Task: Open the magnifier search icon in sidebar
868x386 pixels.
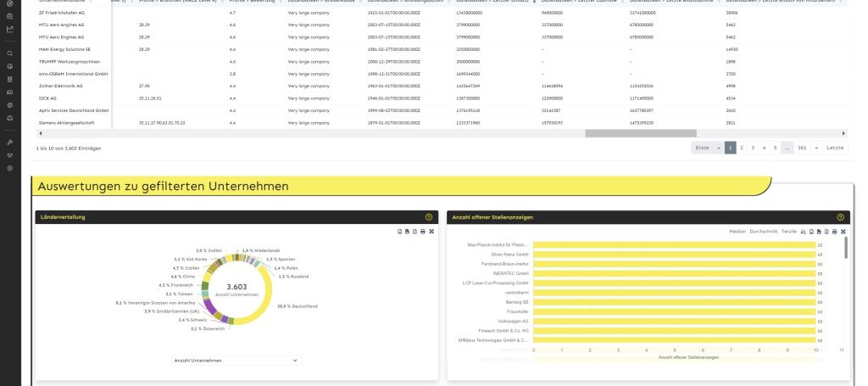Action: (10, 53)
